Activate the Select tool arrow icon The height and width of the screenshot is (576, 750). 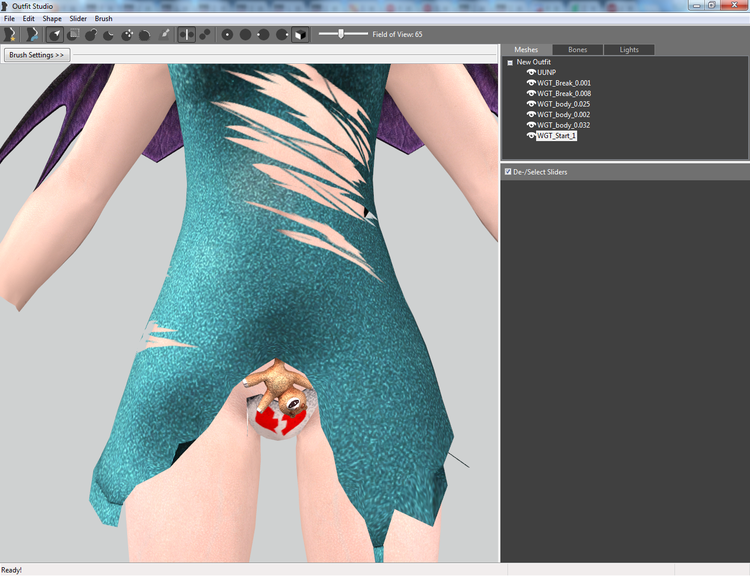(x=55, y=34)
